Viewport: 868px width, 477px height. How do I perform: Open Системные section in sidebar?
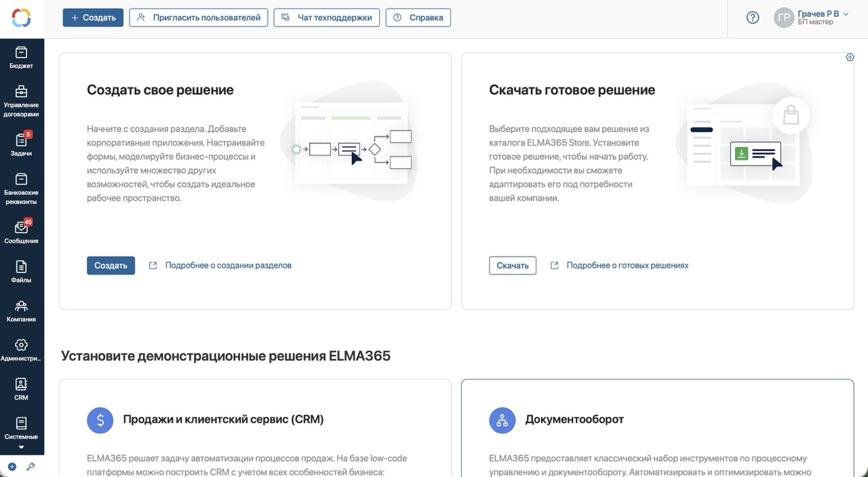(x=21, y=428)
